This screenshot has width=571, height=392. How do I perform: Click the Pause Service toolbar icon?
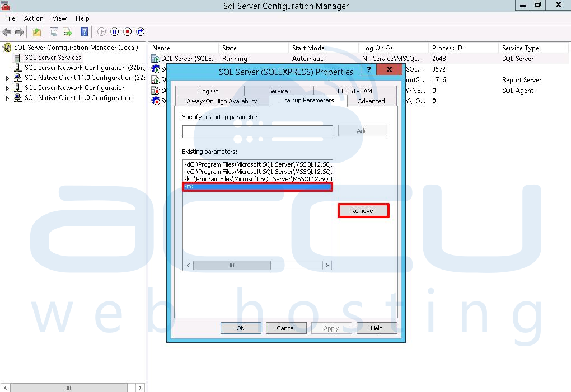(x=114, y=32)
